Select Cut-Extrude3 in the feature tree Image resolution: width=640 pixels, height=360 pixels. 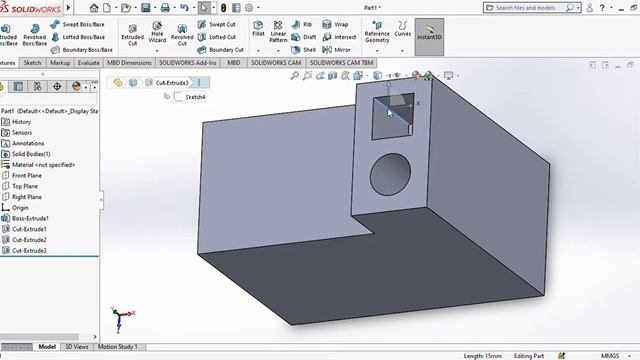(29, 251)
